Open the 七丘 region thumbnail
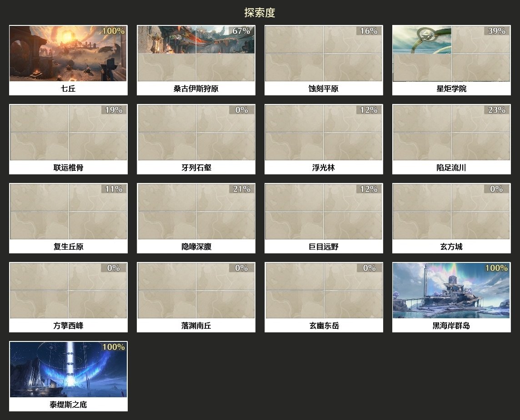Viewport: 520px width, 420px height. click(68, 53)
